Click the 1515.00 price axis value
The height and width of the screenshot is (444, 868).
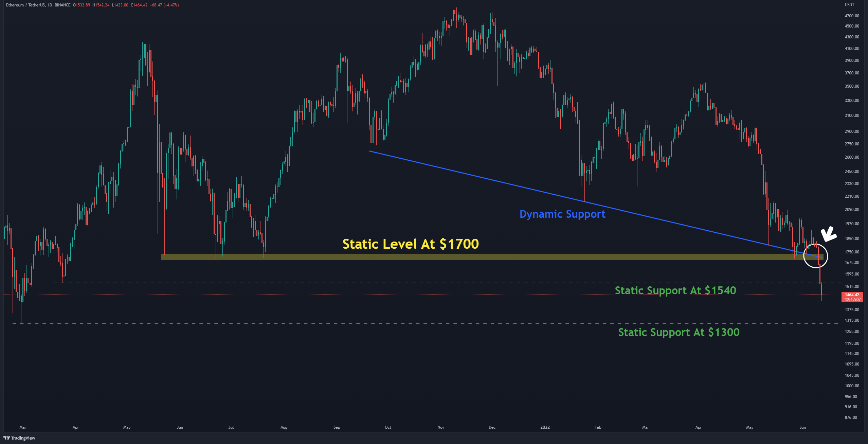tap(852, 287)
